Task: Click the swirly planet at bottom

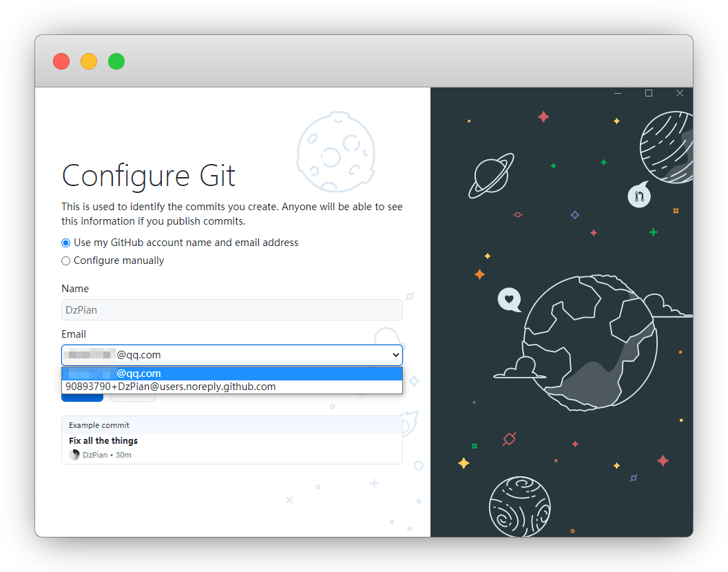Action: coord(519,507)
